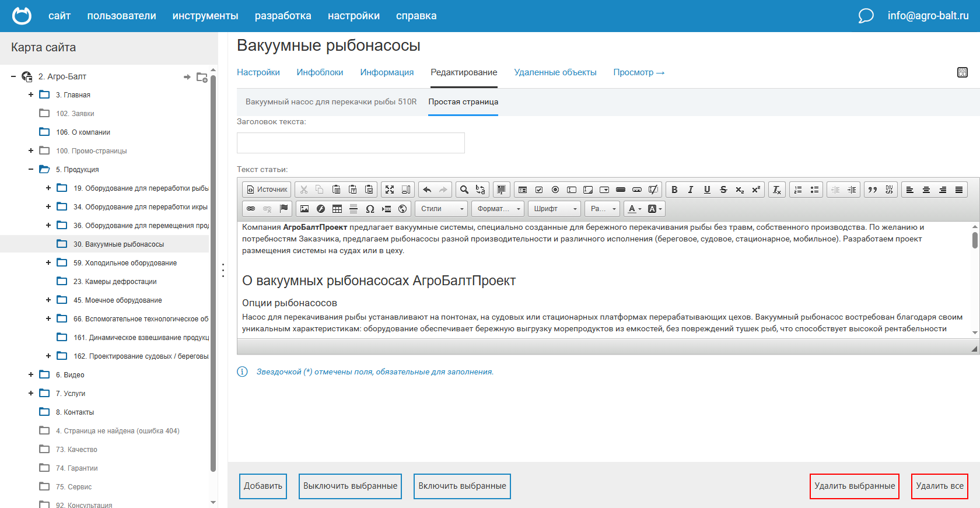Paste as plain text in editor toolbar
Screen dimensions: 980x508
(352, 190)
